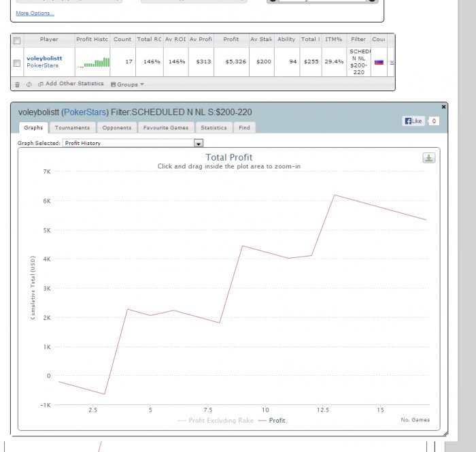Click the Facebook like count bubble

point(434,121)
